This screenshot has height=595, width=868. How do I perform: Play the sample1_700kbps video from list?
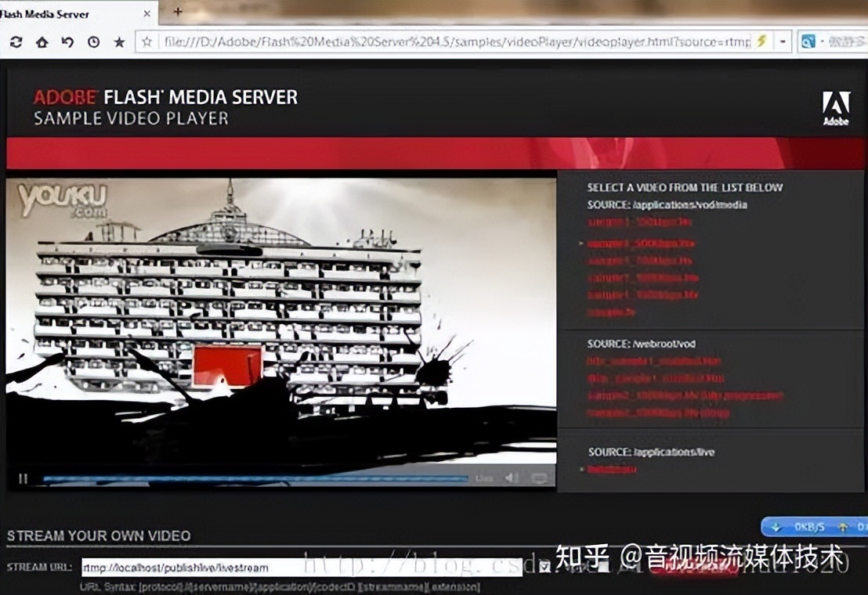point(640,261)
